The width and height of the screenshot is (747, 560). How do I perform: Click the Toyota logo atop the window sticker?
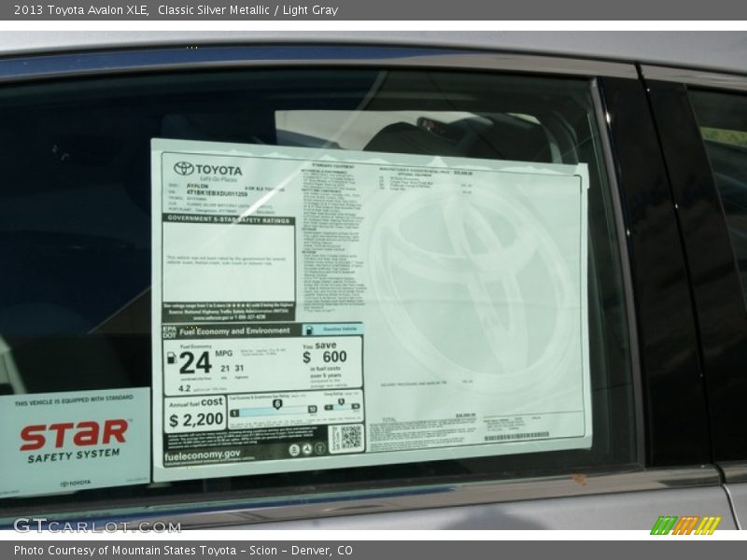point(184,169)
